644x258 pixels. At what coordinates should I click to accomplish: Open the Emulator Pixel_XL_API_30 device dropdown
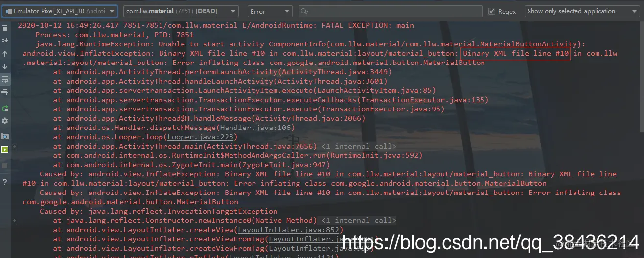point(59,11)
